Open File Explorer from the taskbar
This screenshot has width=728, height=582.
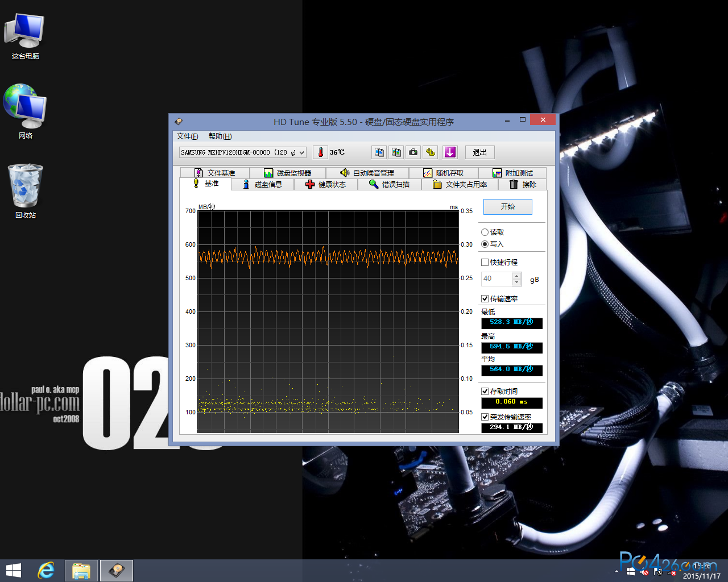tap(81, 571)
